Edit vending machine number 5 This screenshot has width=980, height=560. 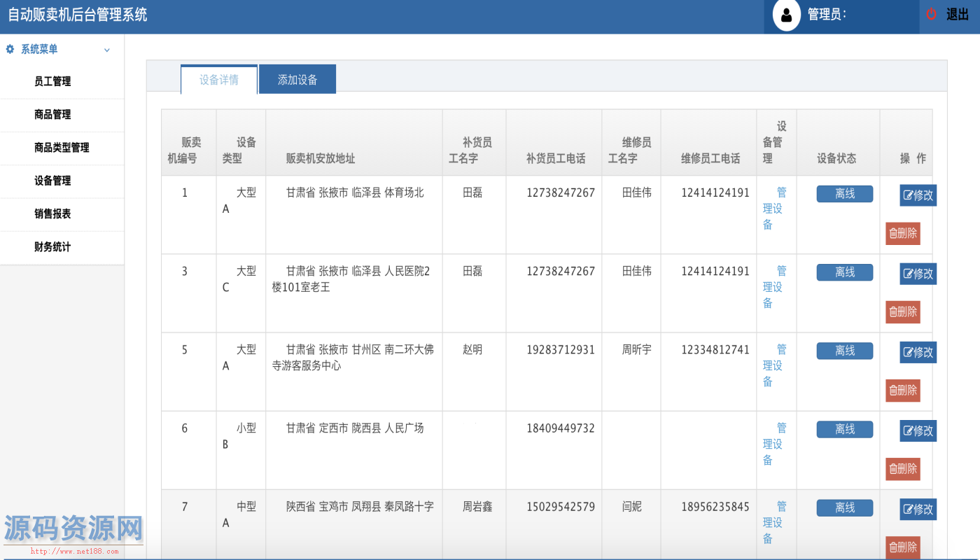coord(918,352)
